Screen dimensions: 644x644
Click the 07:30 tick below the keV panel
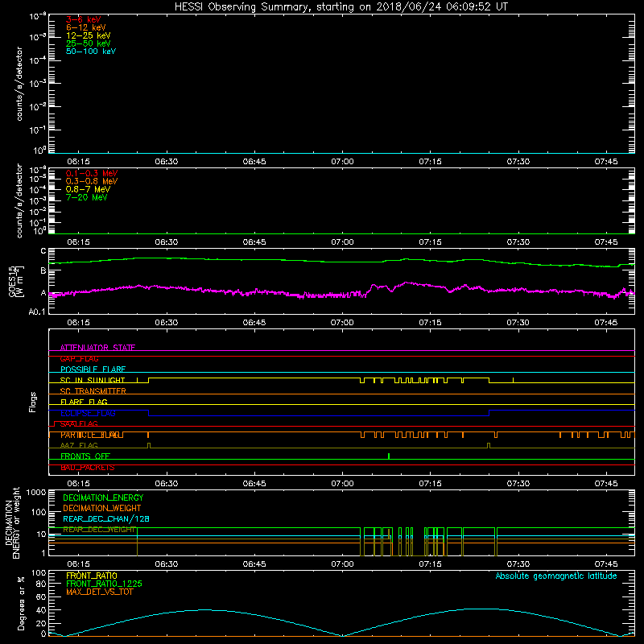[518, 162]
